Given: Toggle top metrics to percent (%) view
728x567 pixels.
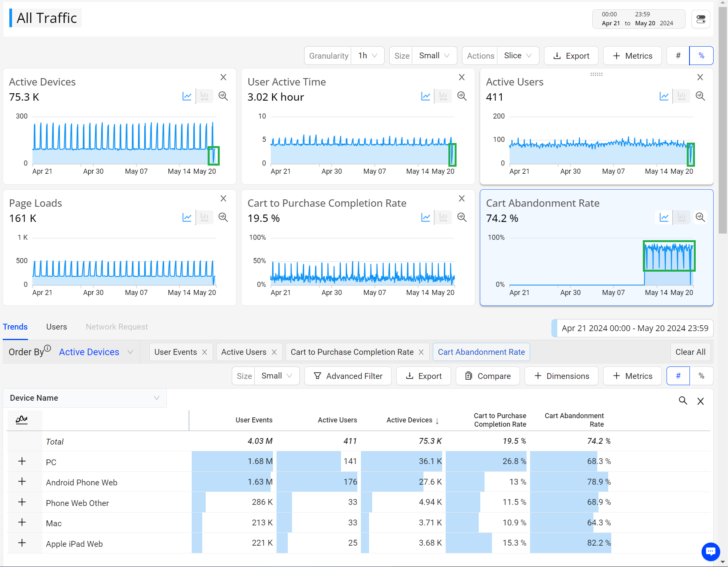Looking at the screenshot, I should pyautogui.click(x=701, y=56).
